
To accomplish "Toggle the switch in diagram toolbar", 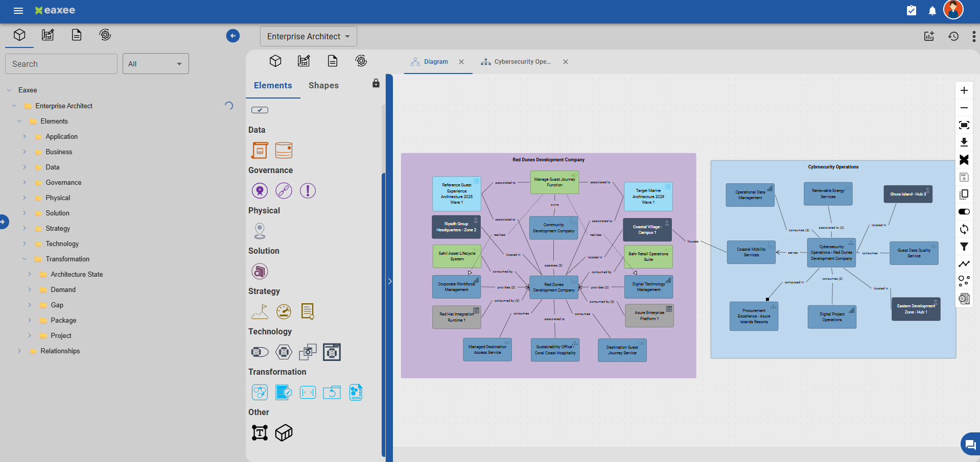I will pos(964,212).
